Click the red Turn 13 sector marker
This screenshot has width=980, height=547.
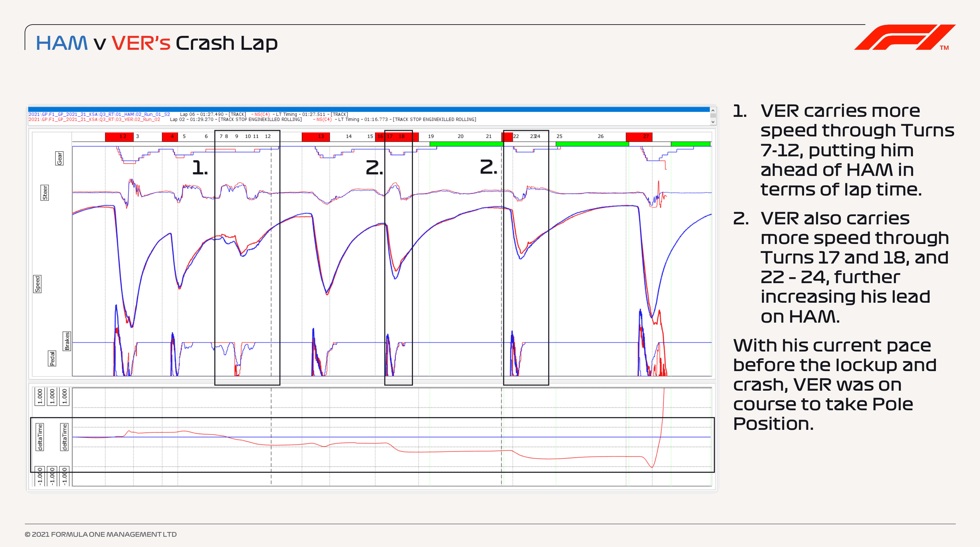click(316, 136)
